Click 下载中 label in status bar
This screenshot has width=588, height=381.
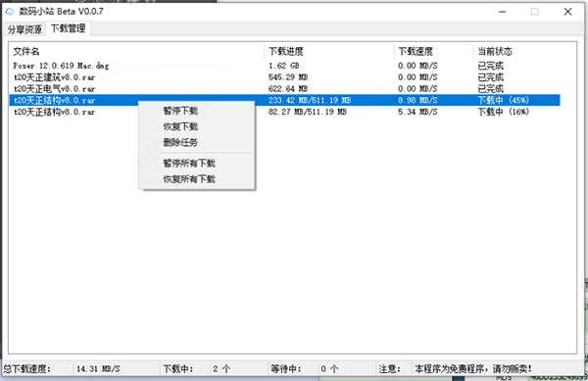[178, 369]
